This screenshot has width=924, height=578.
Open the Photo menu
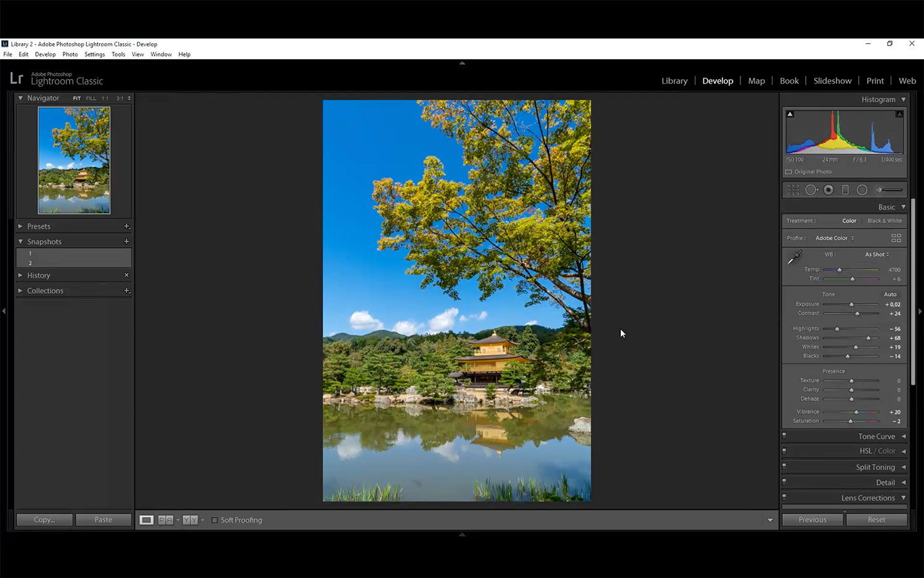coord(70,54)
